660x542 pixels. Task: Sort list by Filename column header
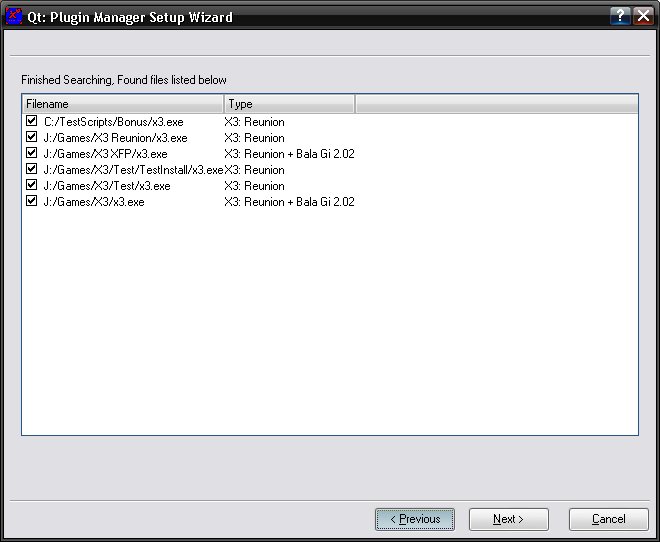tap(122, 104)
